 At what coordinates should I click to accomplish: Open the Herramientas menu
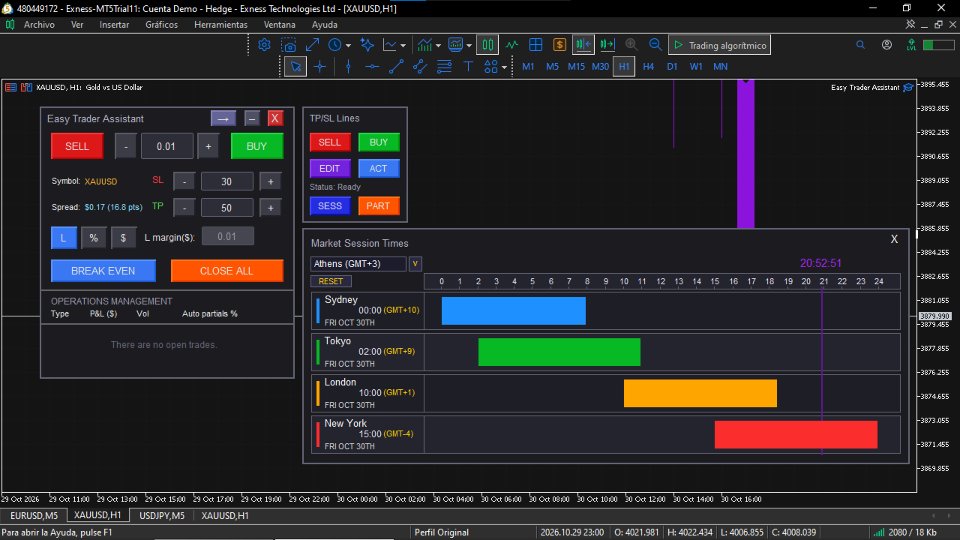pos(220,24)
